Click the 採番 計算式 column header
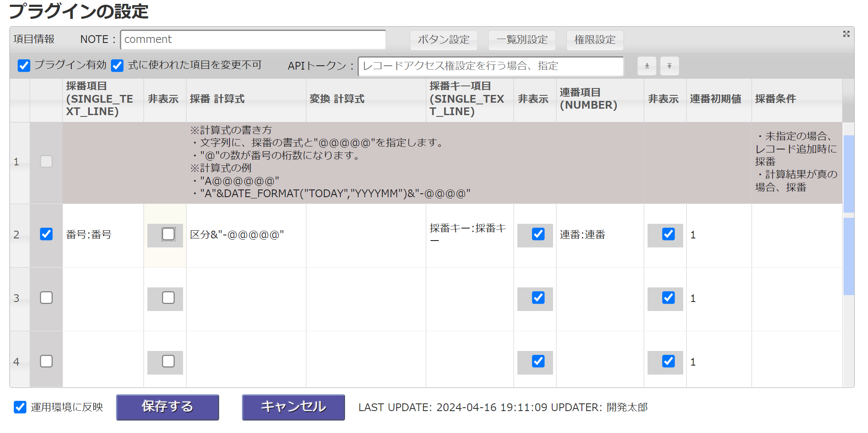This screenshot has width=868, height=433. tap(246, 100)
